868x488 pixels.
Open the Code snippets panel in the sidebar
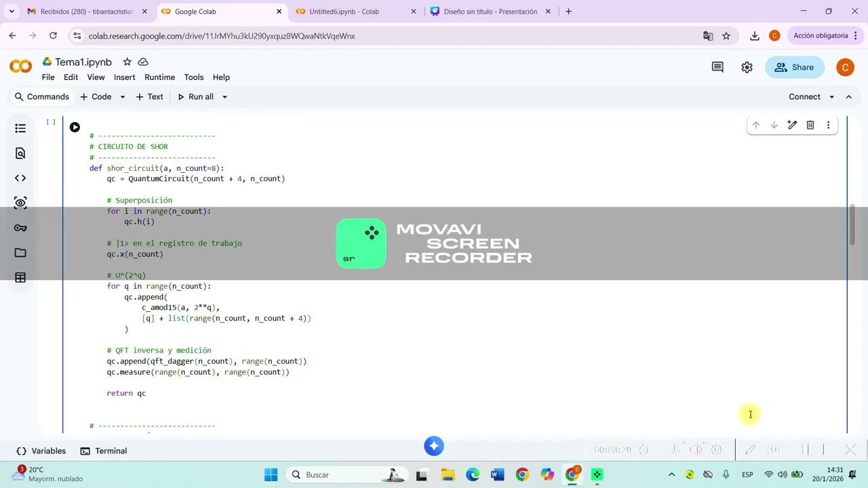20,178
